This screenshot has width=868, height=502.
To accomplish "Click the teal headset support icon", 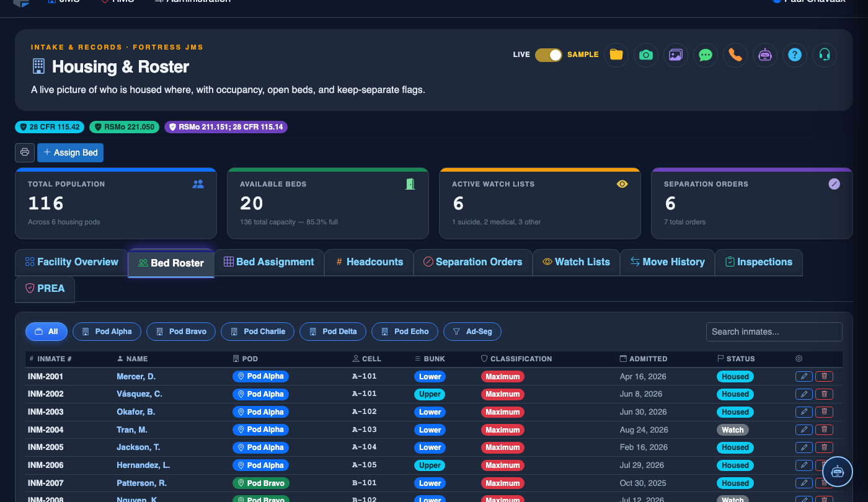I will click(x=824, y=55).
